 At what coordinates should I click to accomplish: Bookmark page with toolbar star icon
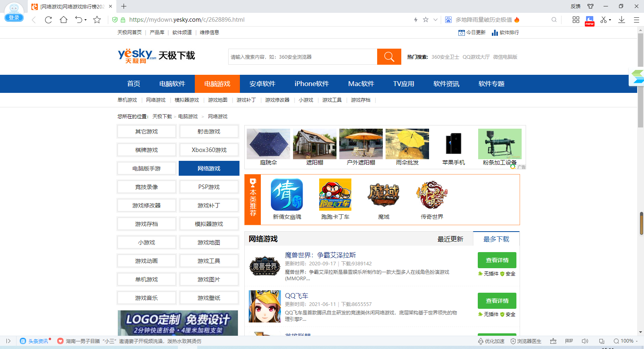(x=97, y=20)
